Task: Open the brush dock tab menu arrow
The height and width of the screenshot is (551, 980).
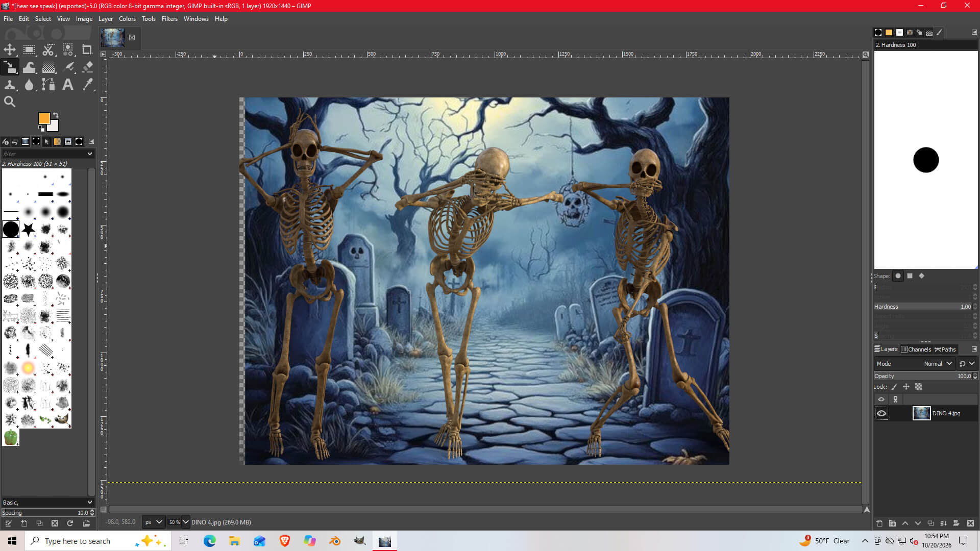Action: coord(91,141)
